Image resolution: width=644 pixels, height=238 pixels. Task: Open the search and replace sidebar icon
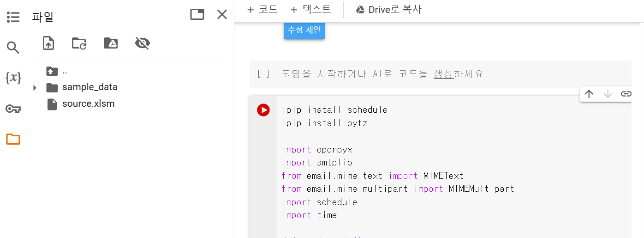(x=13, y=47)
